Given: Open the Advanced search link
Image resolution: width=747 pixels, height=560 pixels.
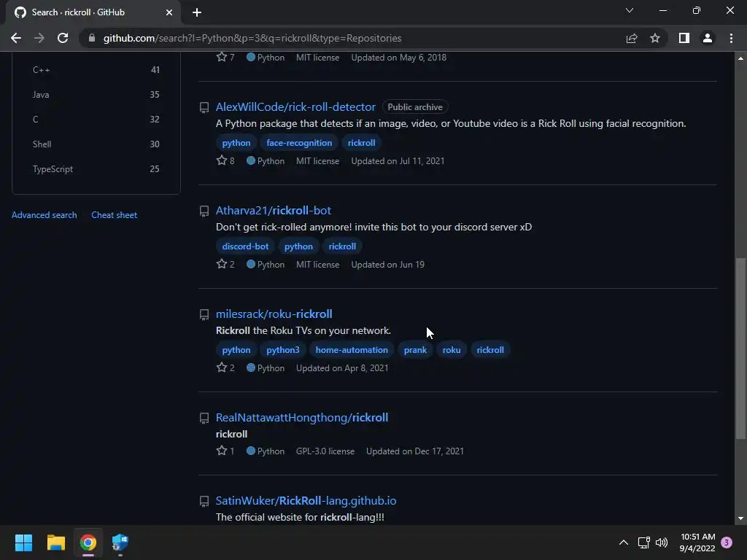Looking at the screenshot, I should (x=44, y=215).
